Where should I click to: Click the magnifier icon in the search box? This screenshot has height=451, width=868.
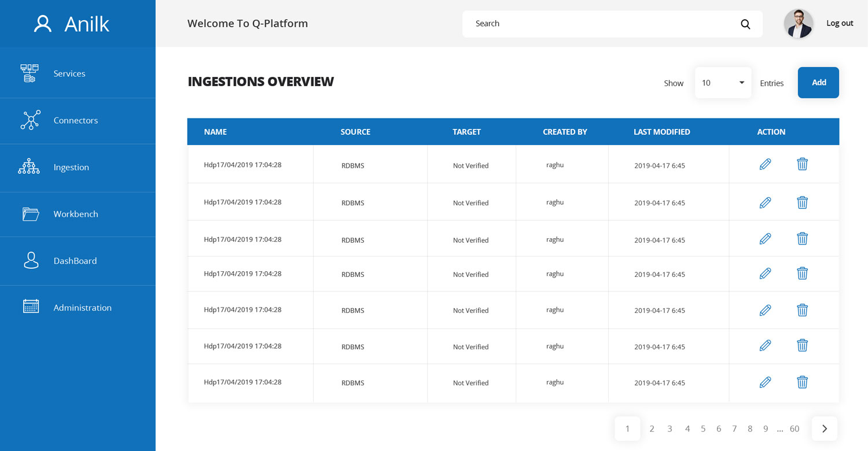click(745, 24)
